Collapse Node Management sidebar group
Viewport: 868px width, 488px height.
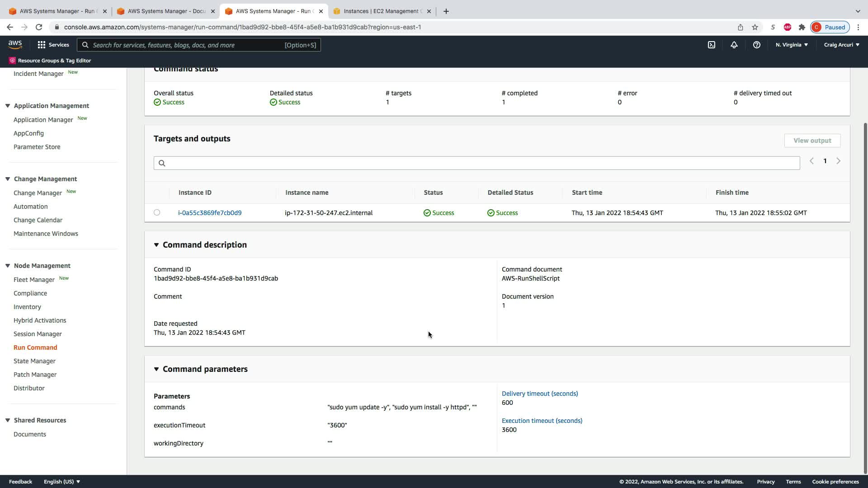(x=8, y=266)
